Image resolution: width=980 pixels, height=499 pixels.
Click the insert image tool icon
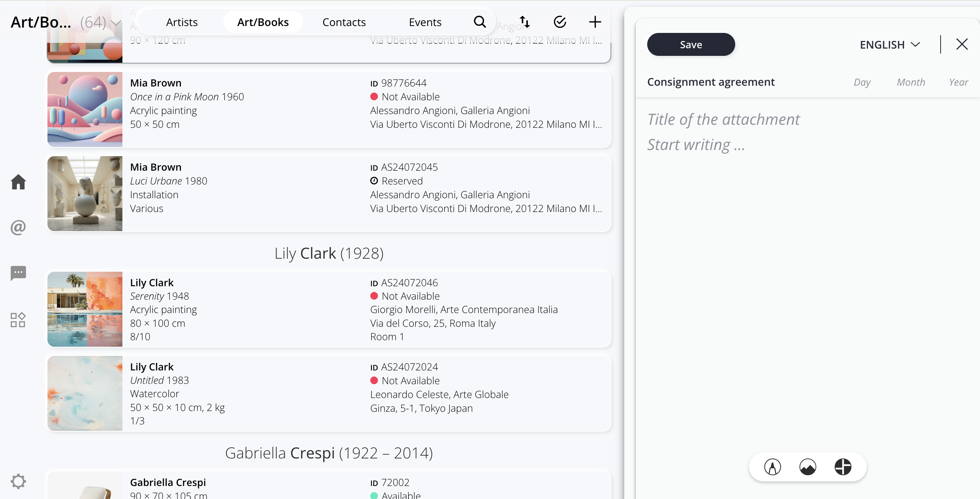[x=807, y=467]
